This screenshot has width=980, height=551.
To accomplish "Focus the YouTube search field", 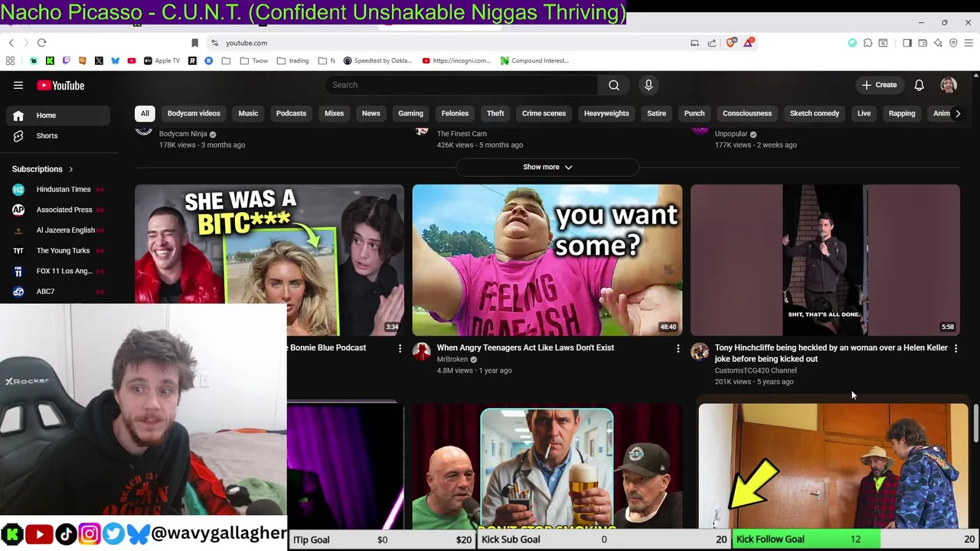I will [461, 85].
